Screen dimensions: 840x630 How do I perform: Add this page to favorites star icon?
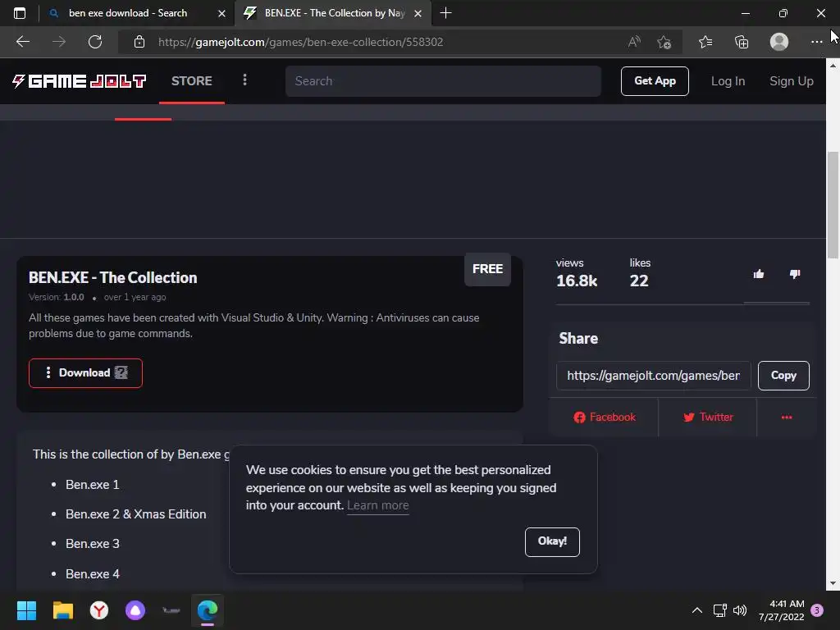point(664,42)
